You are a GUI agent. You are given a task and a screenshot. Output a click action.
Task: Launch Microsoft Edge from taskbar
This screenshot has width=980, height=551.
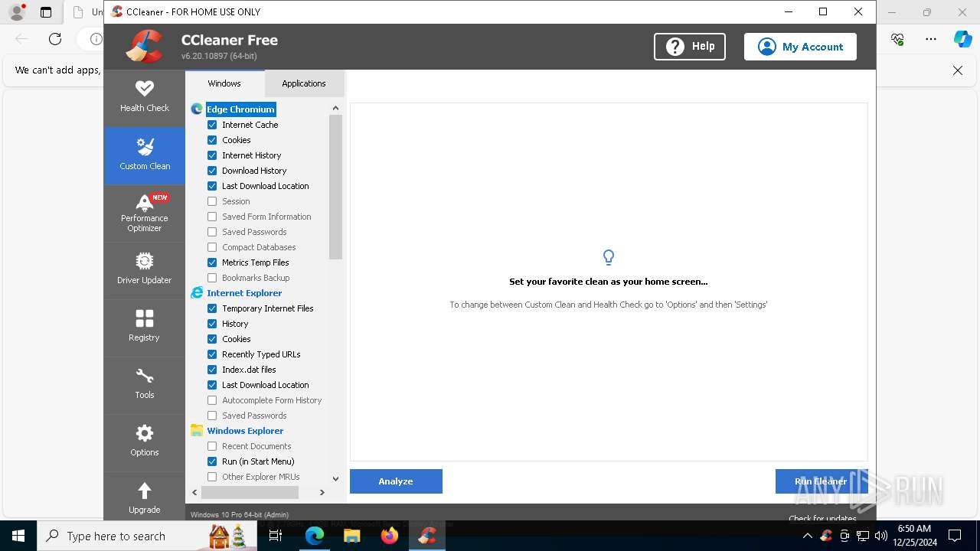pos(315,536)
